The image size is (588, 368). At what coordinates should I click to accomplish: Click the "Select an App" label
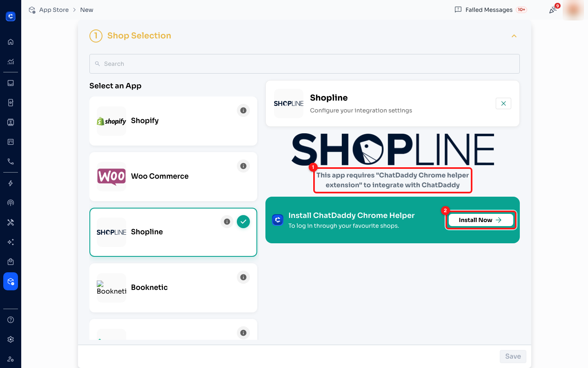[x=116, y=86]
